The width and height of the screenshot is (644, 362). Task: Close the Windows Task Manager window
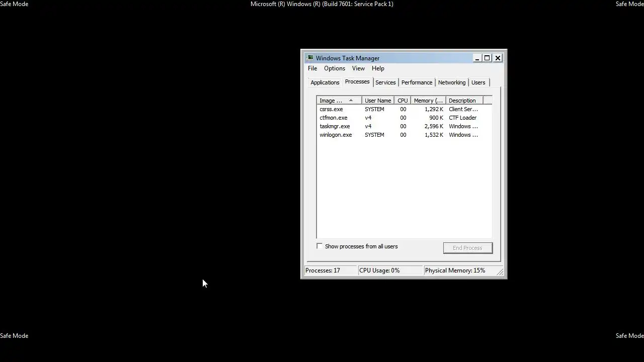point(498,58)
